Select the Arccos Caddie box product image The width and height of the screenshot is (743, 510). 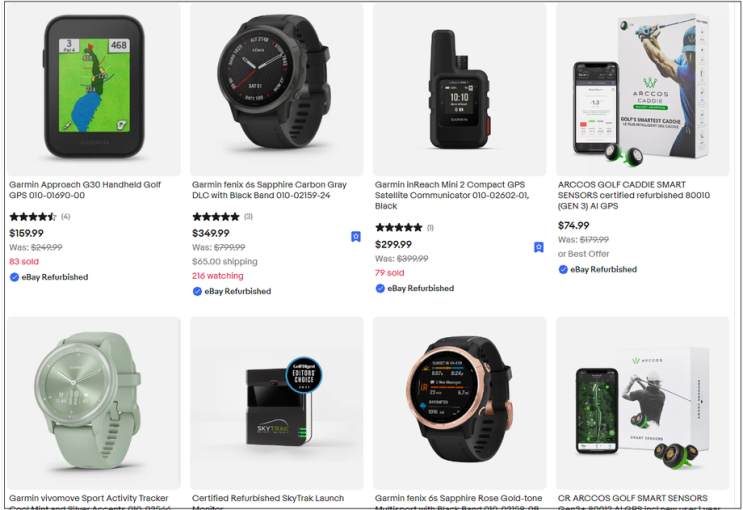643,90
